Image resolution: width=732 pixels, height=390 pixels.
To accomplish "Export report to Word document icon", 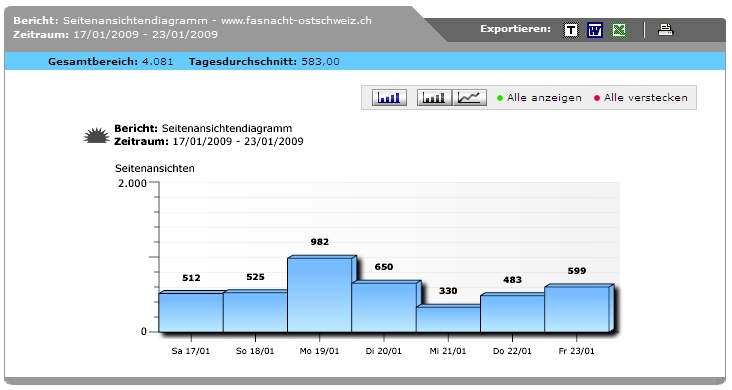I will point(595,30).
